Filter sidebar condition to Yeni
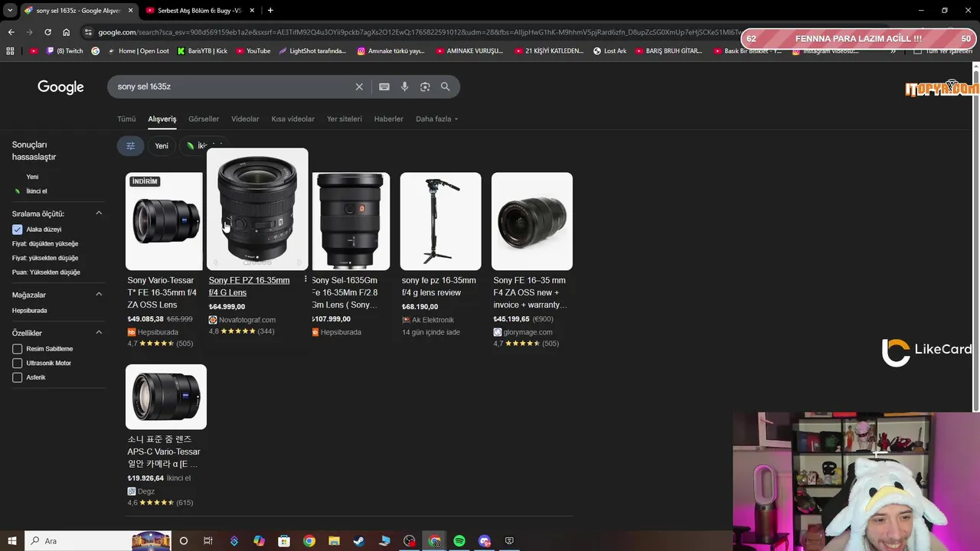The height and width of the screenshot is (551, 980). tap(32, 177)
